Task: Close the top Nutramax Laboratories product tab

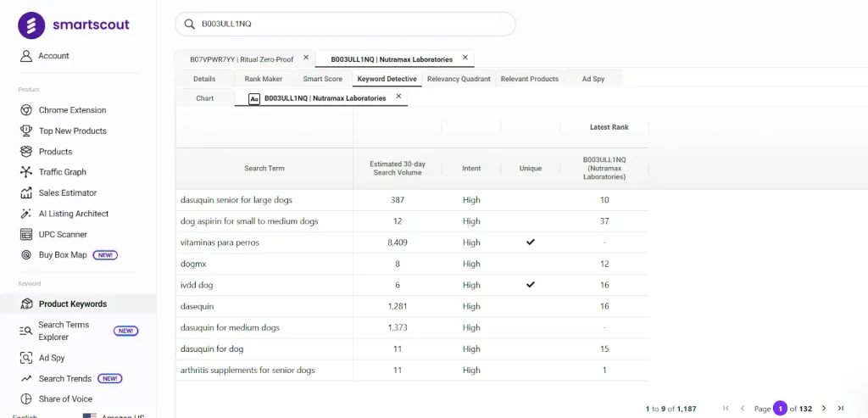Action: (x=465, y=58)
